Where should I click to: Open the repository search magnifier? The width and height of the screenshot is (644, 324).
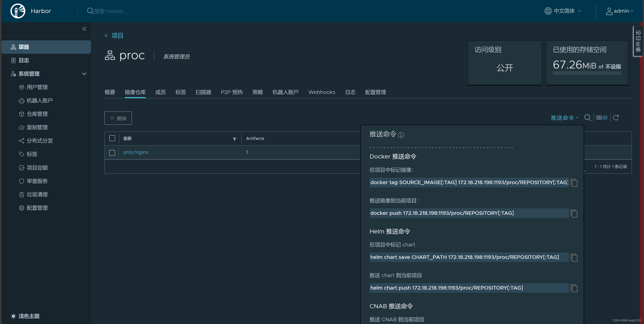click(588, 117)
